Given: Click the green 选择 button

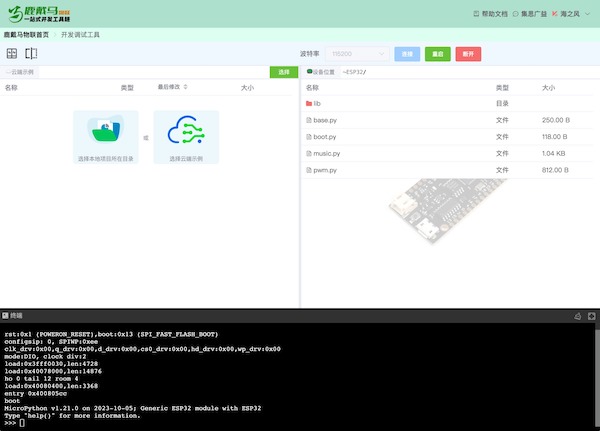Looking at the screenshot, I should tap(284, 72).
